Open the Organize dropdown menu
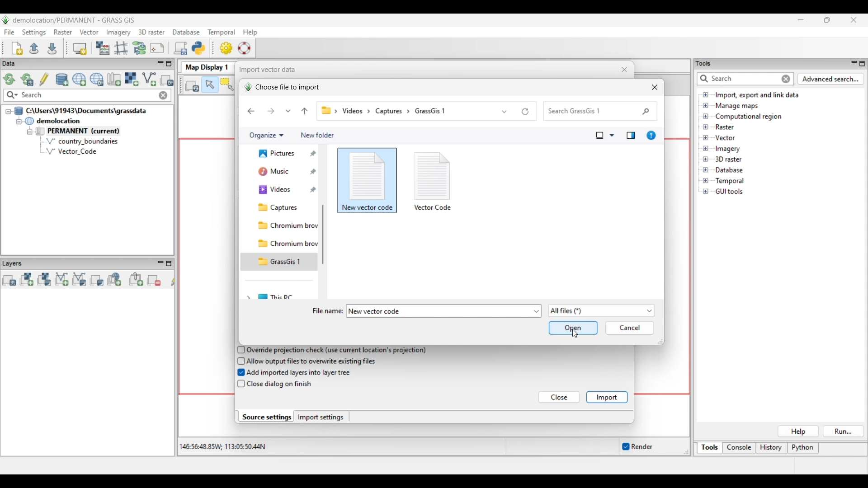Screen dimensions: 868x488 pyautogui.click(x=266, y=136)
